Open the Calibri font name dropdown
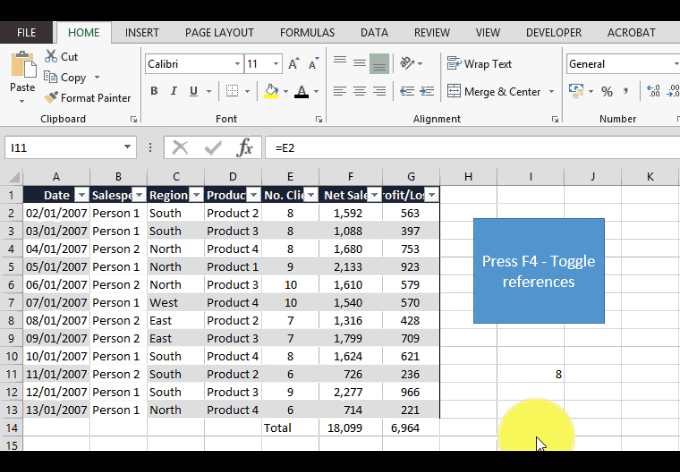 click(x=237, y=64)
